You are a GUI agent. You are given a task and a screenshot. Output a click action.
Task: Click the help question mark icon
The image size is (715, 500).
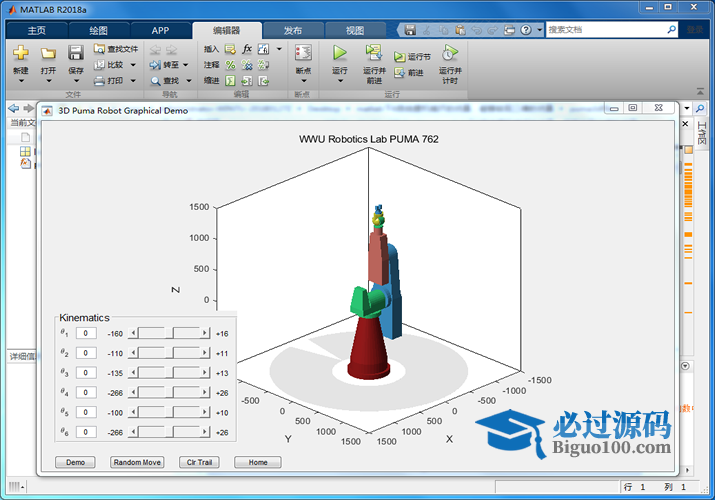click(x=526, y=30)
